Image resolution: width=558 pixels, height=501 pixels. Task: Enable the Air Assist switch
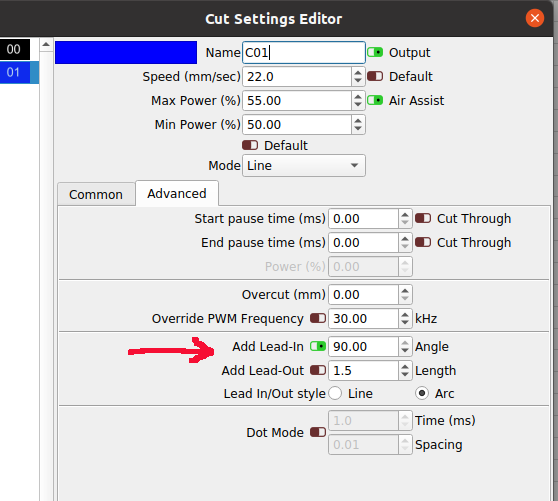[x=375, y=100]
